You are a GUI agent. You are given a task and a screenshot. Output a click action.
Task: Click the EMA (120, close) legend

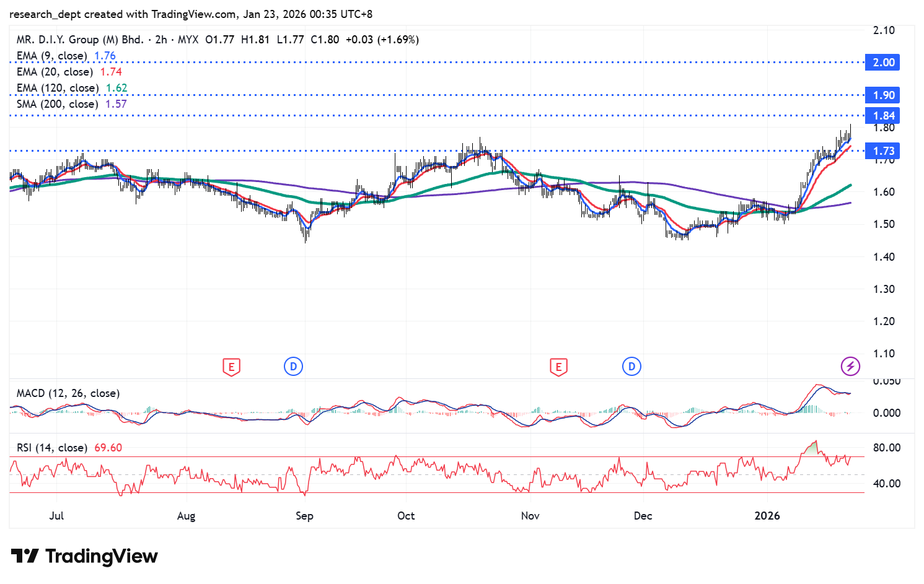point(57,88)
